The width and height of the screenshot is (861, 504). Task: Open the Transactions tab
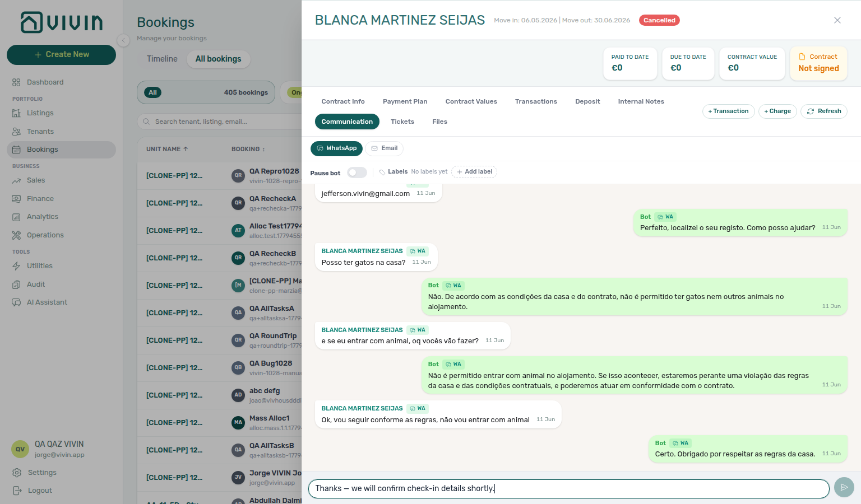(x=536, y=101)
